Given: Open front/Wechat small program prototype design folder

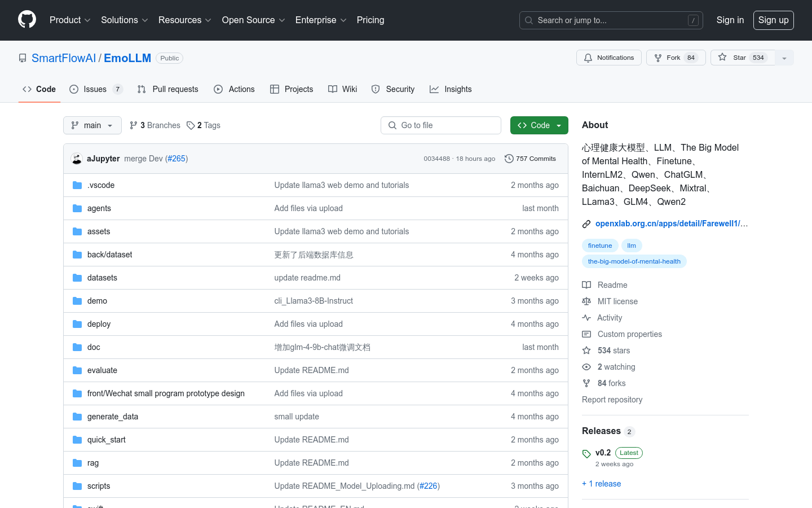Looking at the screenshot, I should tap(166, 393).
